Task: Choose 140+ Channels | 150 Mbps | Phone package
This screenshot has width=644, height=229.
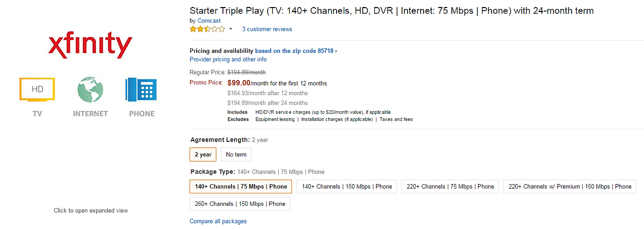Action: tap(347, 187)
